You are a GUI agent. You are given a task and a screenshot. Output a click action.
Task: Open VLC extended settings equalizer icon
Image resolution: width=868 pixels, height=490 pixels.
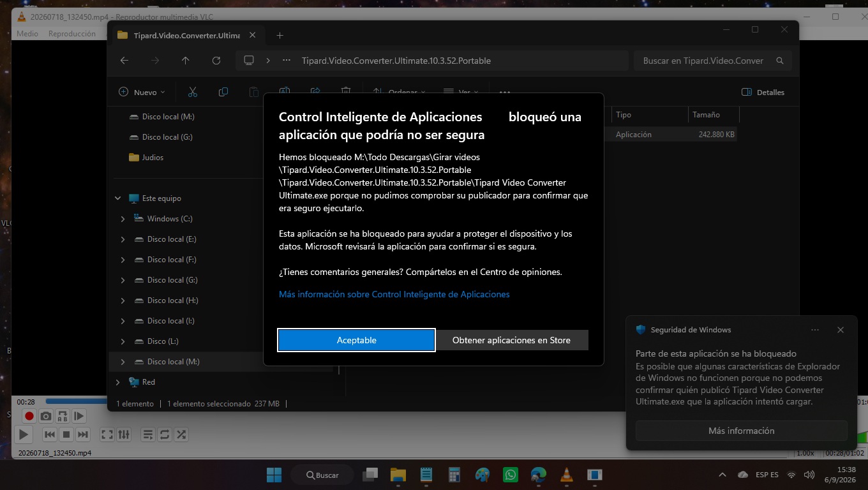pos(124,434)
